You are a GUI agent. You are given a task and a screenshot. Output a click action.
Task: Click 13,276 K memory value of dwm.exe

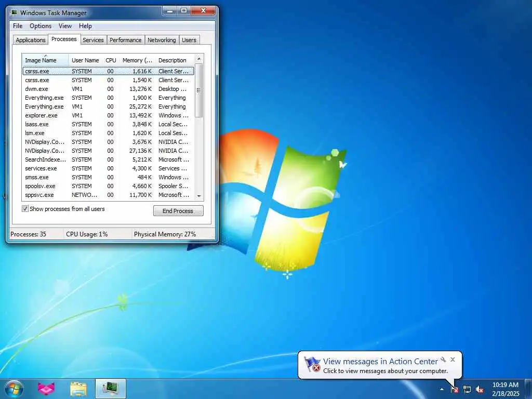[x=140, y=89]
